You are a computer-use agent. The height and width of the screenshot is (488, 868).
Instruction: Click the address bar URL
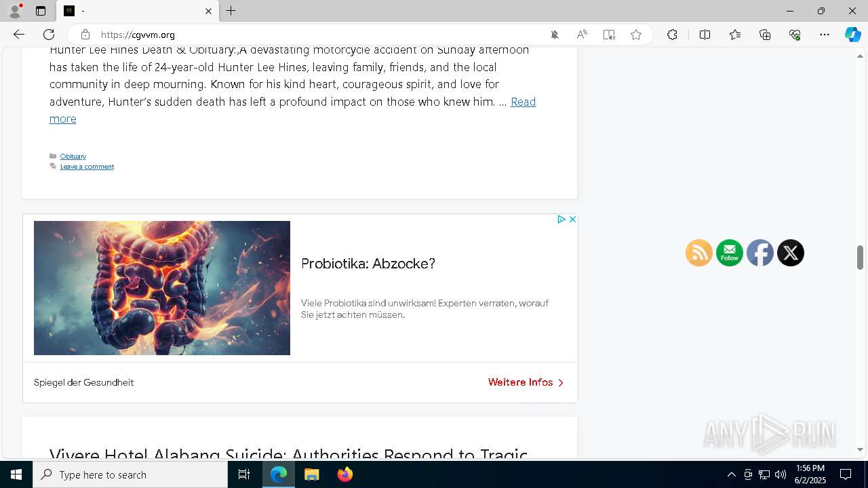coord(138,35)
